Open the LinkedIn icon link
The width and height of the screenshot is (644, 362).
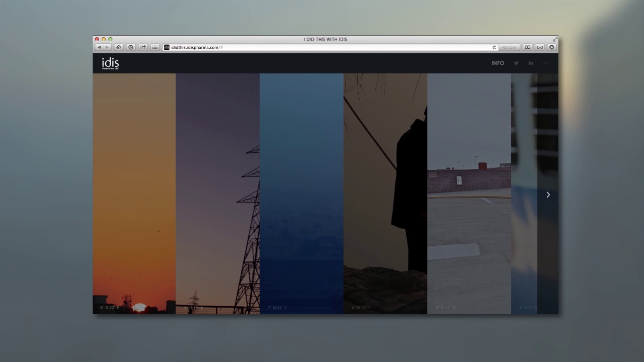pos(530,63)
